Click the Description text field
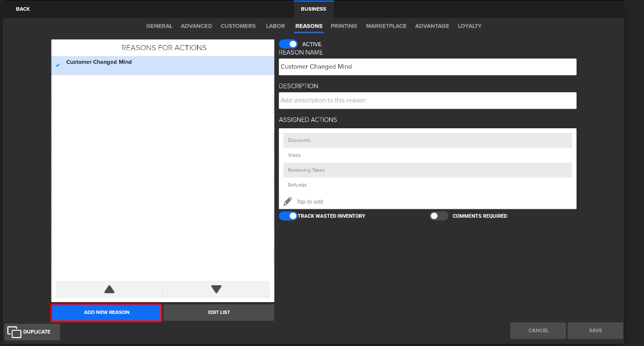644x346 pixels. pyautogui.click(x=427, y=101)
